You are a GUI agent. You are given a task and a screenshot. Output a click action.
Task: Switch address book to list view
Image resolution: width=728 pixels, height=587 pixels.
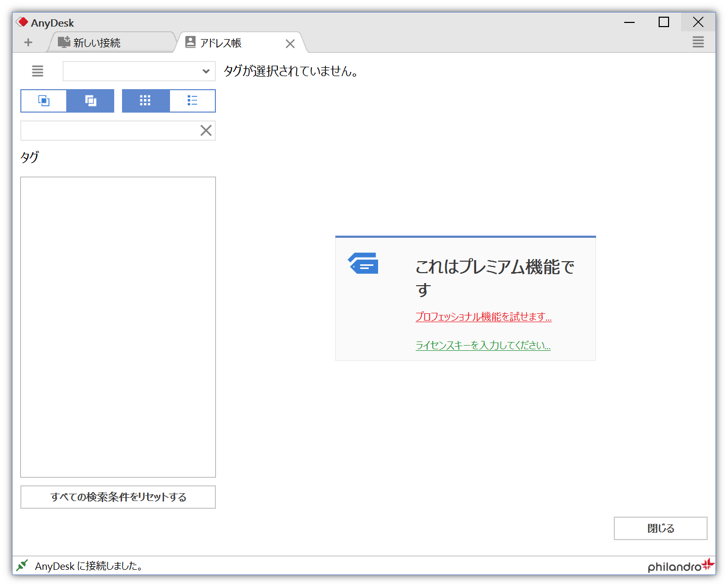[x=192, y=101]
